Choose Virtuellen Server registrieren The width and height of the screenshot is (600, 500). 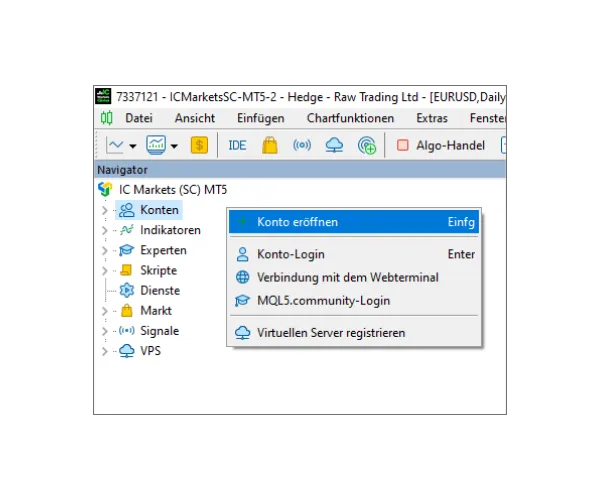[x=331, y=333]
